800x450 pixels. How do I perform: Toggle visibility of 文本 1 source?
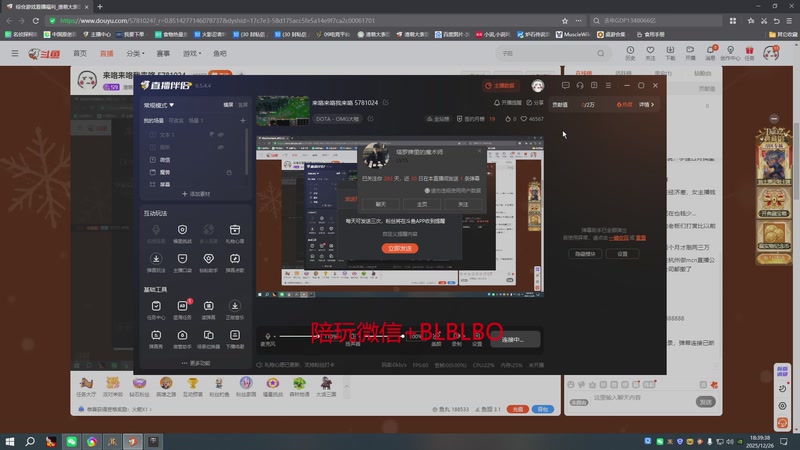(221, 134)
